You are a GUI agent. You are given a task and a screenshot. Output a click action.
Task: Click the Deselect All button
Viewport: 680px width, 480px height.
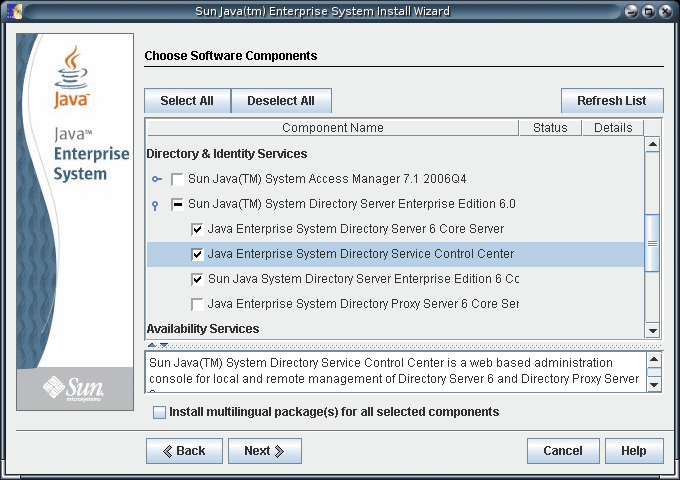[281, 101]
